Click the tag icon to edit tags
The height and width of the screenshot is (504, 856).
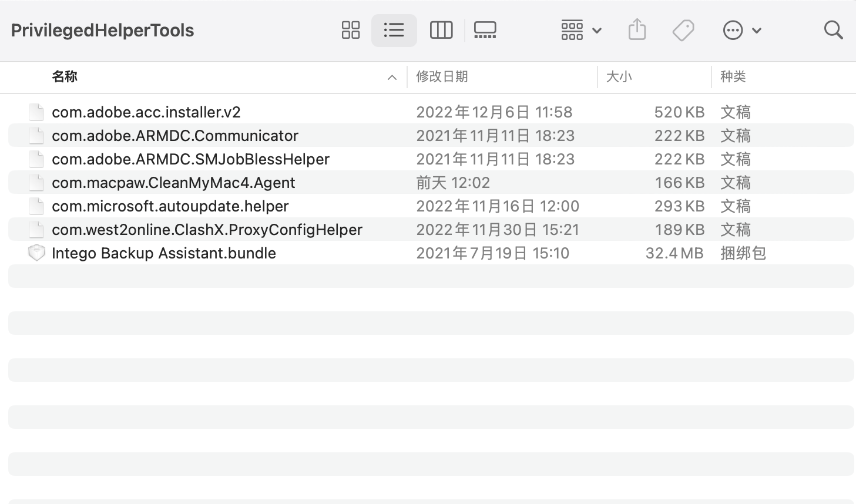point(683,30)
